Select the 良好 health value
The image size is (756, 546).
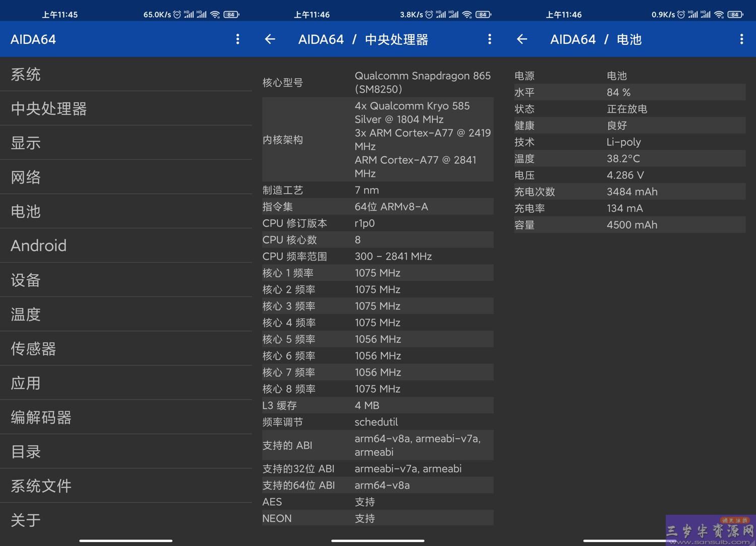(x=617, y=126)
